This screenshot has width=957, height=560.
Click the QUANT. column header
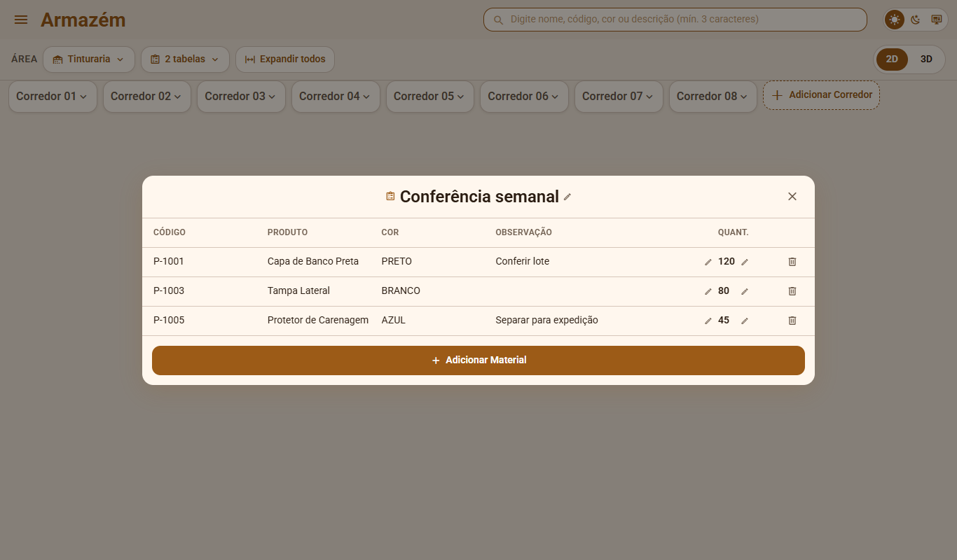734,232
